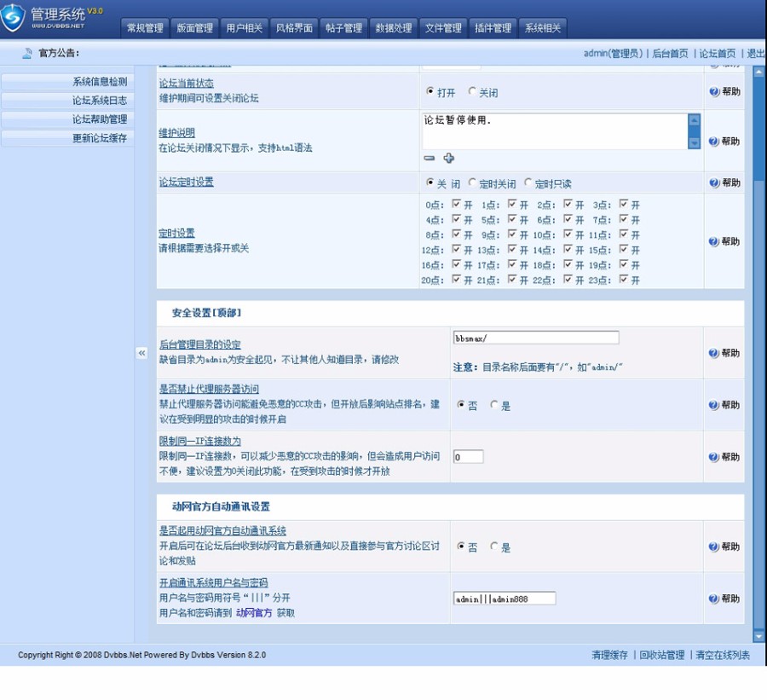This screenshot has height=700, width=767.
Task: Collapse the left sidebar with « arrow
Action: [x=141, y=353]
